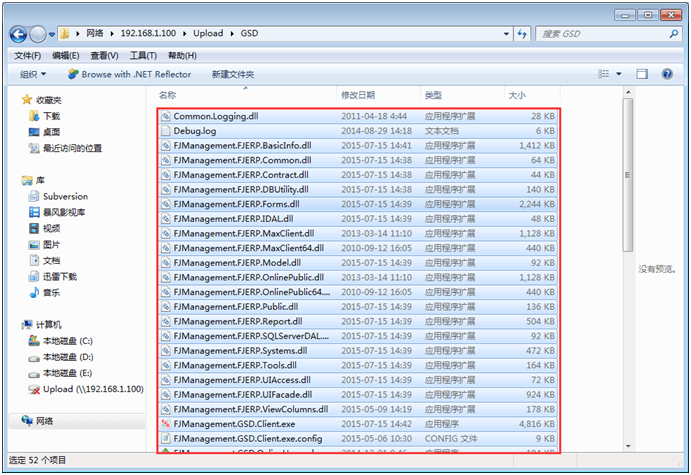Screen dimensions: 691x475
Task: Click the vertical scrollbar thumb
Action: pos(628,175)
